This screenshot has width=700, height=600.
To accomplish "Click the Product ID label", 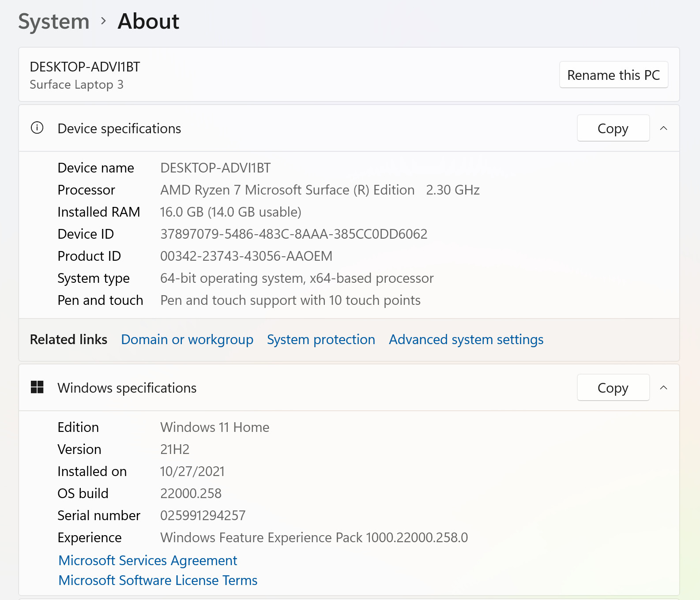I will (x=89, y=256).
